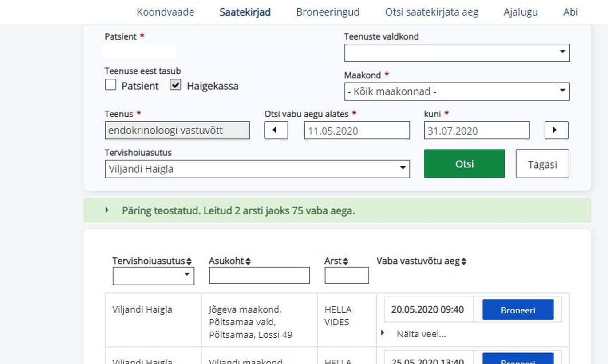Open the Ajalugu tab

[x=521, y=12]
